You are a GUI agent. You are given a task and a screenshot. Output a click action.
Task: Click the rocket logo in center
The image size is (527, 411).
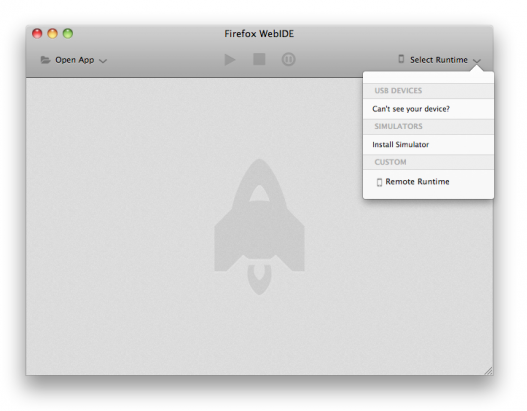(x=259, y=227)
